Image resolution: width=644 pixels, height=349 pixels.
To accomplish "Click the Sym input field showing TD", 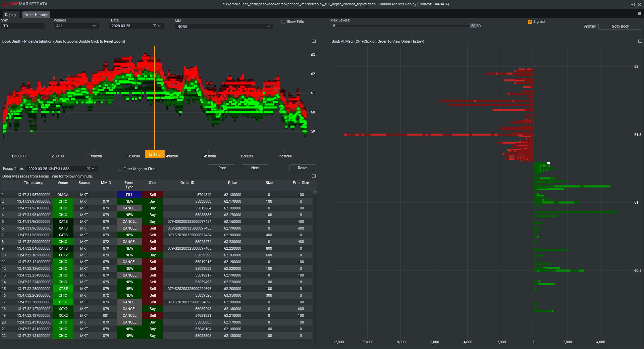I will (23, 26).
